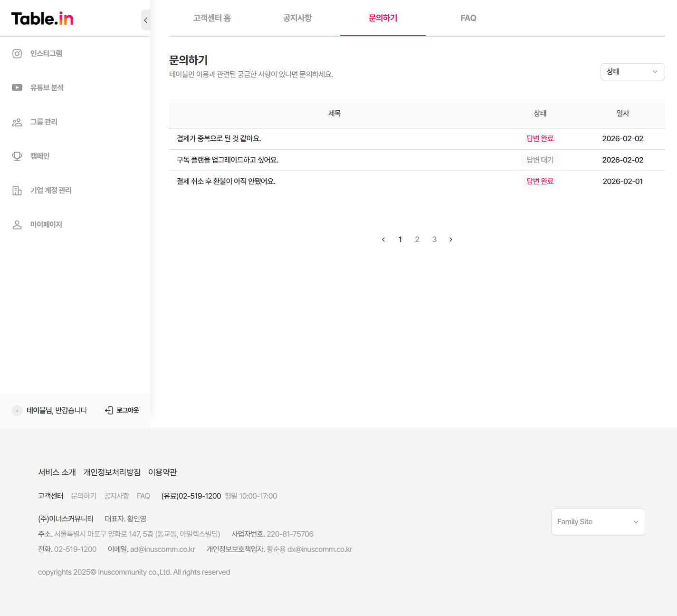Image resolution: width=677 pixels, height=616 pixels.
Task: Open inquiry about refund 결제 취소 후 환불이
Action: 226,182
